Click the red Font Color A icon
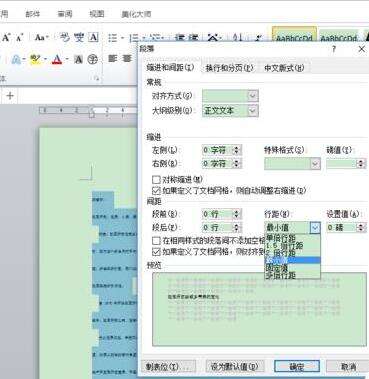Viewport: 369px width, 379px height. pos(57,60)
